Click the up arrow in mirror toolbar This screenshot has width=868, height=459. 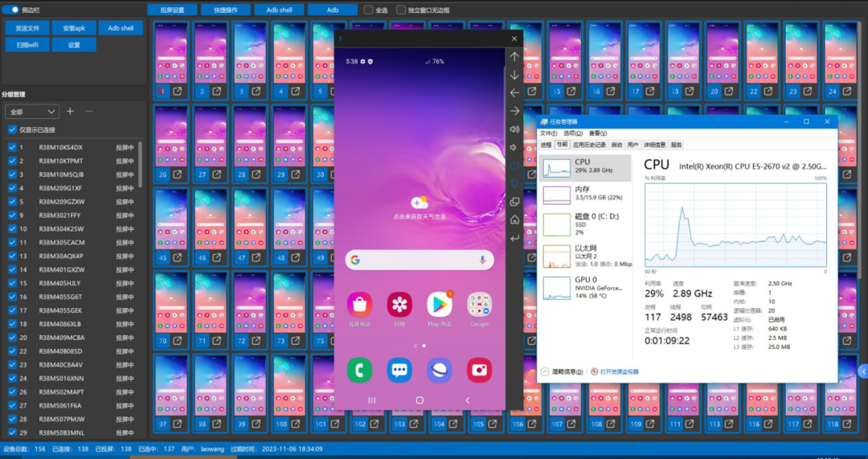tap(514, 56)
